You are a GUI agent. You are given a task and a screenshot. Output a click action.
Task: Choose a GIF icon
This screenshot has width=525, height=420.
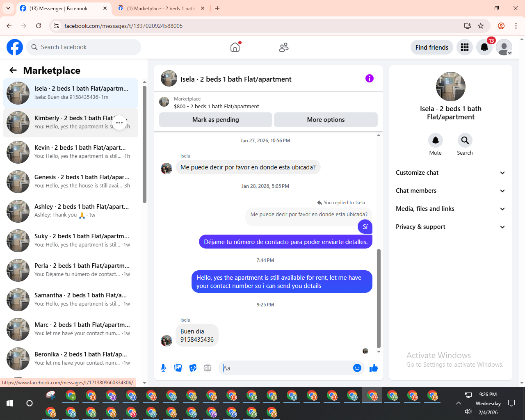pyautogui.click(x=208, y=368)
